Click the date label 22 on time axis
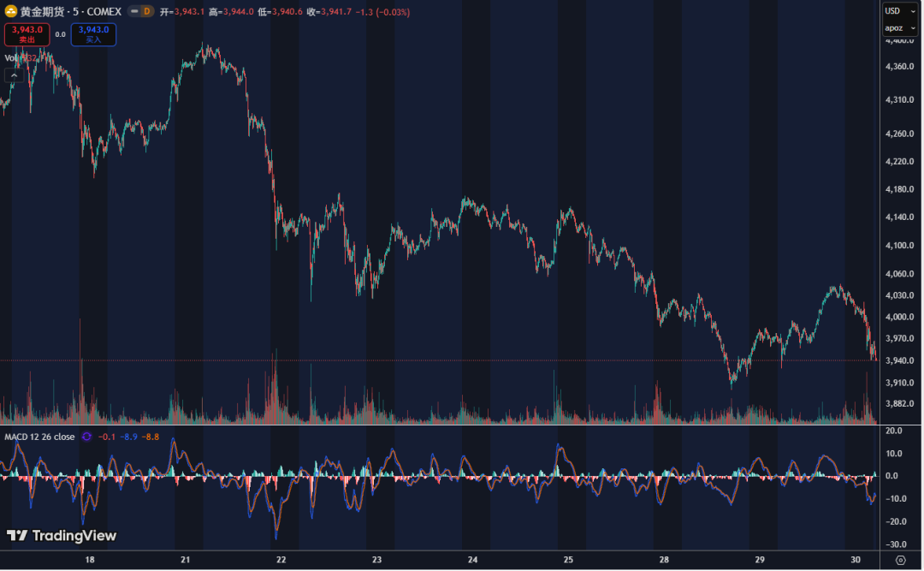 pyautogui.click(x=281, y=560)
